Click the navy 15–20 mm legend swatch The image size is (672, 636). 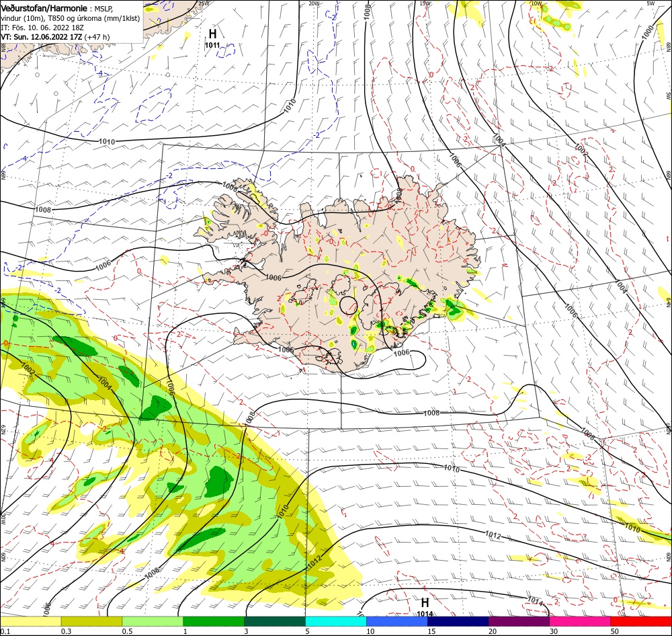[458, 621]
